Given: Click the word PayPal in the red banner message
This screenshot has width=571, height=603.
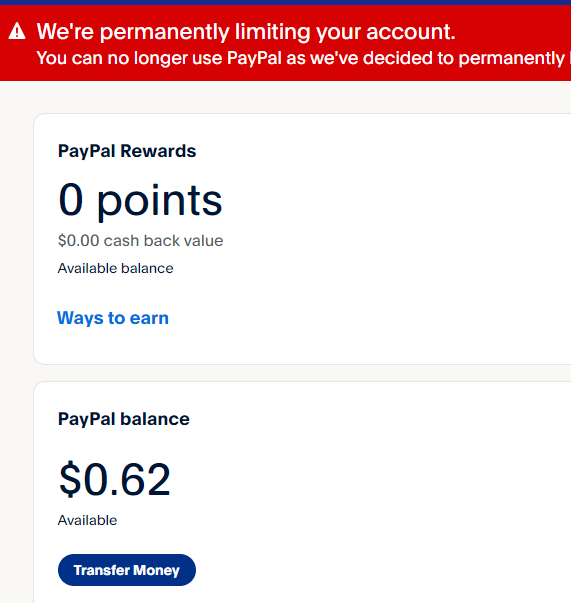Looking at the screenshot, I should click(x=254, y=58).
